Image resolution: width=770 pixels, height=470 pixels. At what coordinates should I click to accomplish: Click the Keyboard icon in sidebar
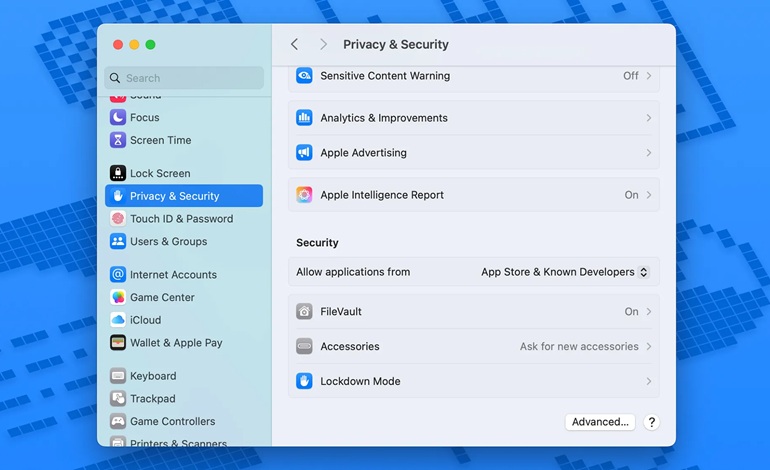(x=118, y=376)
